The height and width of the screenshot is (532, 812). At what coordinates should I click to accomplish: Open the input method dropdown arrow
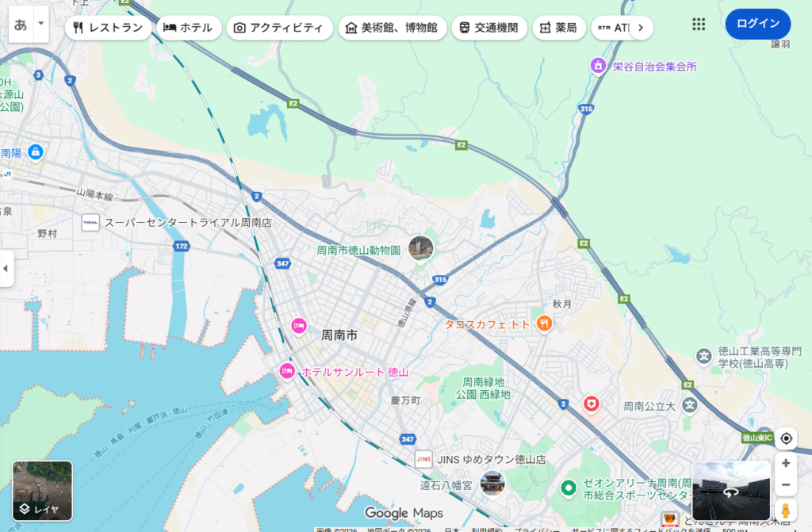click(x=41, y=25)
